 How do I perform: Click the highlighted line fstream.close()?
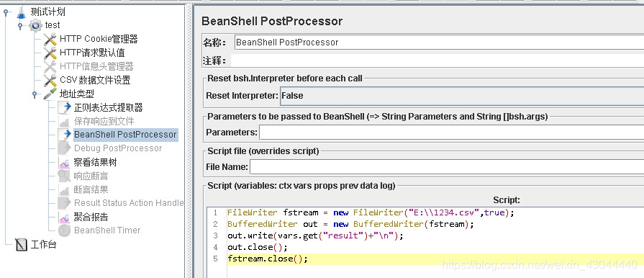tap(435, 259)
